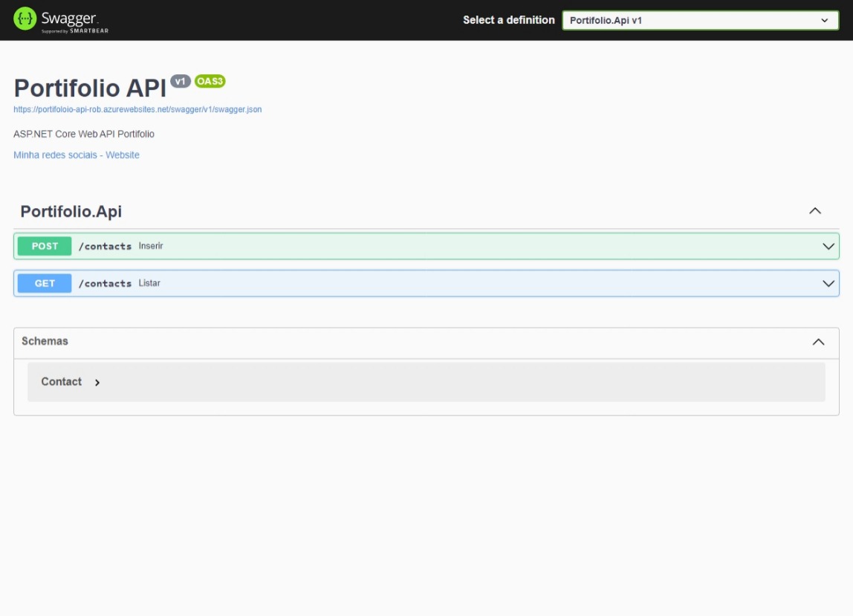Click the Schemas heading
853x616 pixels.
click(x=45, y=341)
